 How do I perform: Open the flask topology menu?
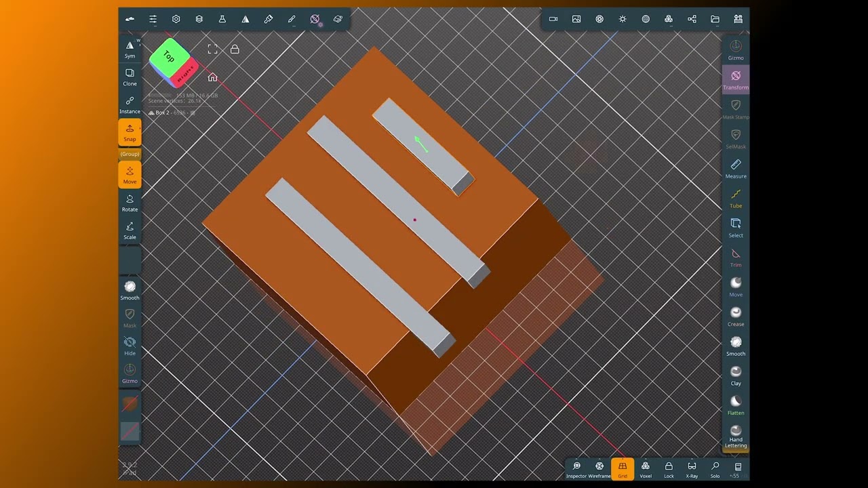tap(222, 19)
